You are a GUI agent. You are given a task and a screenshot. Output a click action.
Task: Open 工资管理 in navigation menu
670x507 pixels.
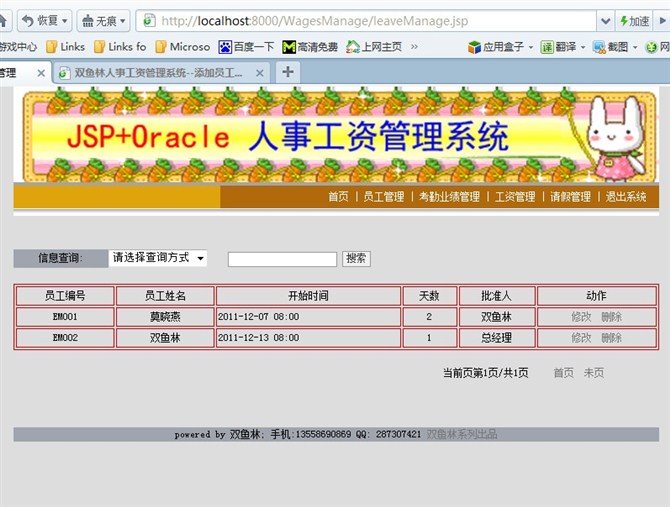click(x=515, y=196)
